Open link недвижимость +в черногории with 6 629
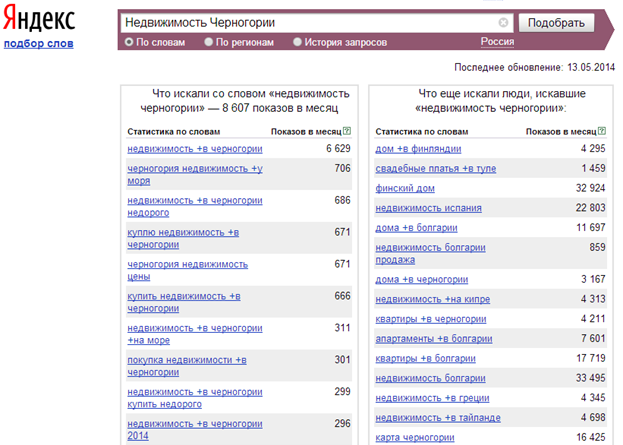The height and width of the screenshot is (445, 623). coord(195,149)
